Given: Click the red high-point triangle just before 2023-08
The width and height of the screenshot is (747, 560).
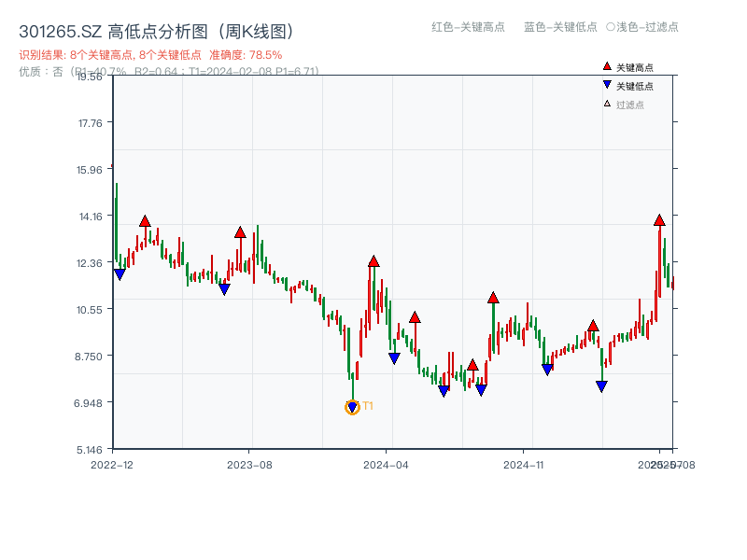Looking at the screenshot, I should (240, 232).
